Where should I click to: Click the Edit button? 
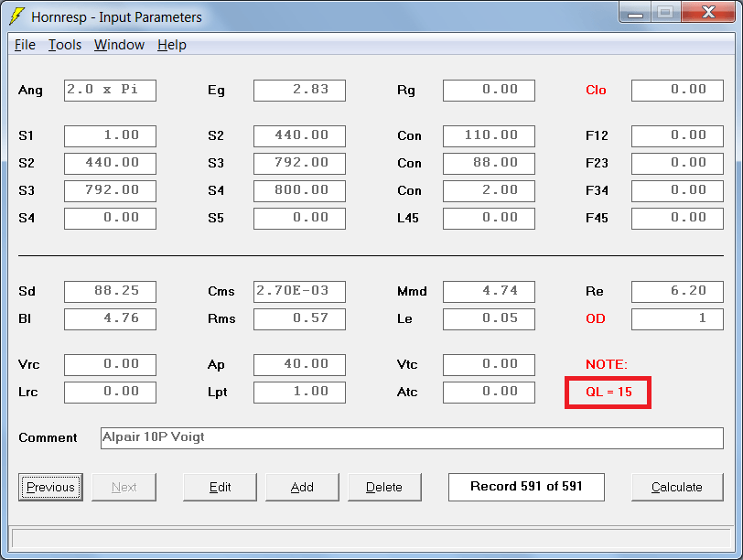(220, 487)
